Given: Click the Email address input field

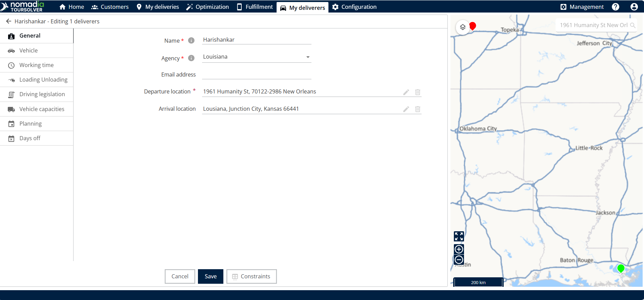Looking at the screenshot, I should [257, 74].
